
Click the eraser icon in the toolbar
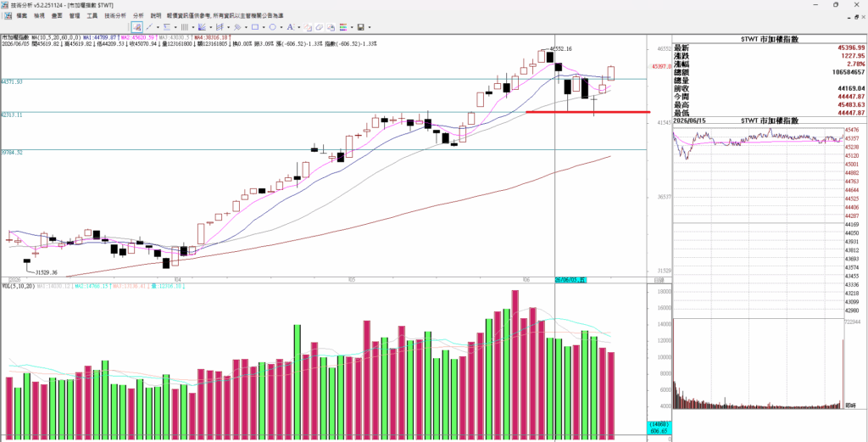pos(320,27)
